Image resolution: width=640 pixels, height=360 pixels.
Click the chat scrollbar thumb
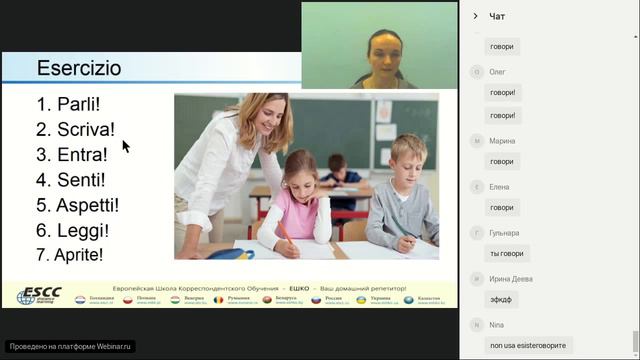coord(636,341)
